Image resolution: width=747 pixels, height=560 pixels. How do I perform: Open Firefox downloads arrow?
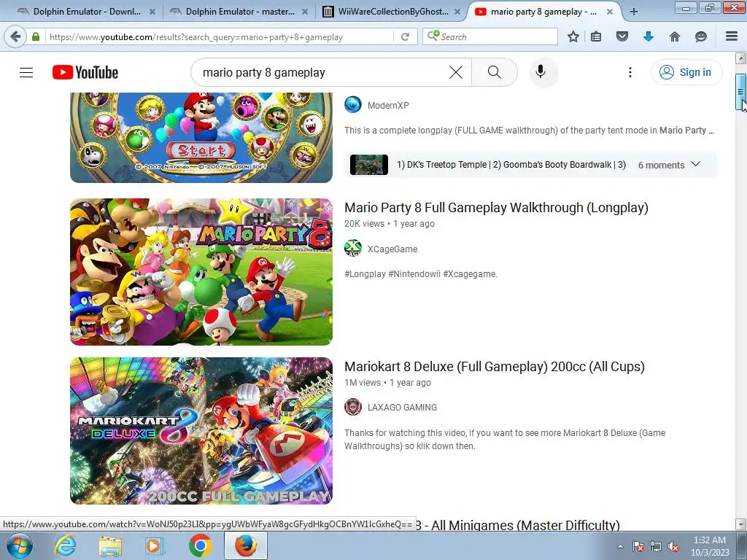649,36
